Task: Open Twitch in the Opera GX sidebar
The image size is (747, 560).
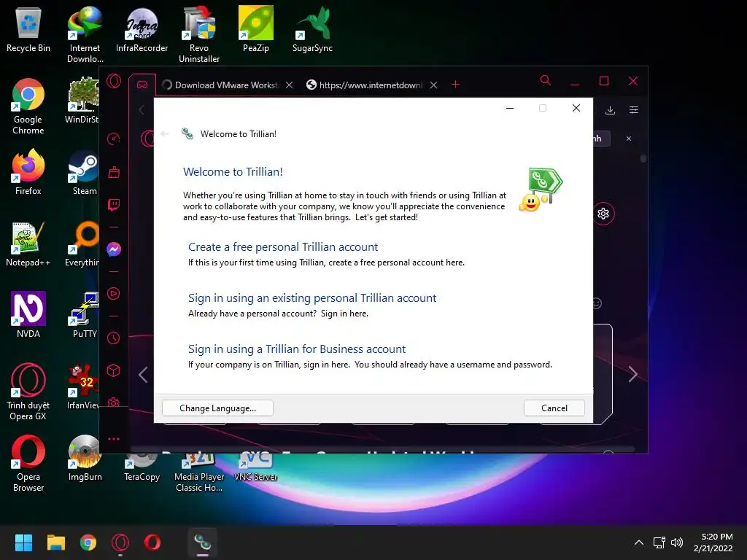Action: (114, 205)
